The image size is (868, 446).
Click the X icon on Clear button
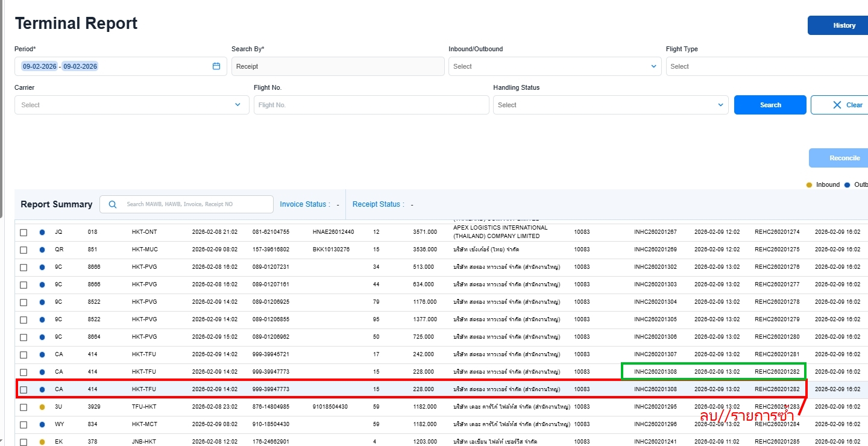[837, 105]
